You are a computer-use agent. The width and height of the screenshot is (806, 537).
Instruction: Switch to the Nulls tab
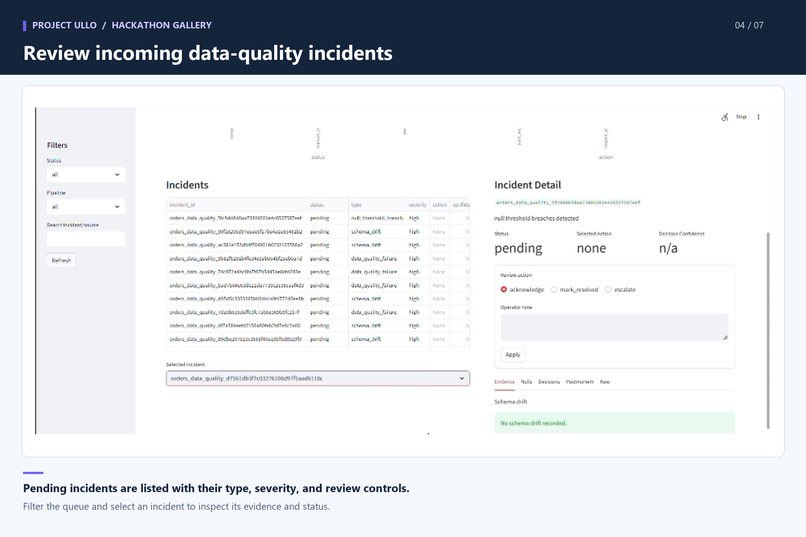click(x=526, y=382)
